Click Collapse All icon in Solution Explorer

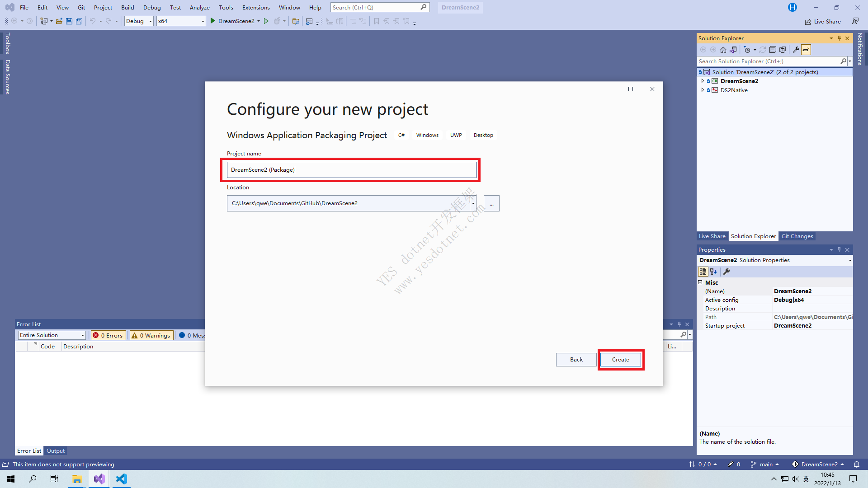773,50
